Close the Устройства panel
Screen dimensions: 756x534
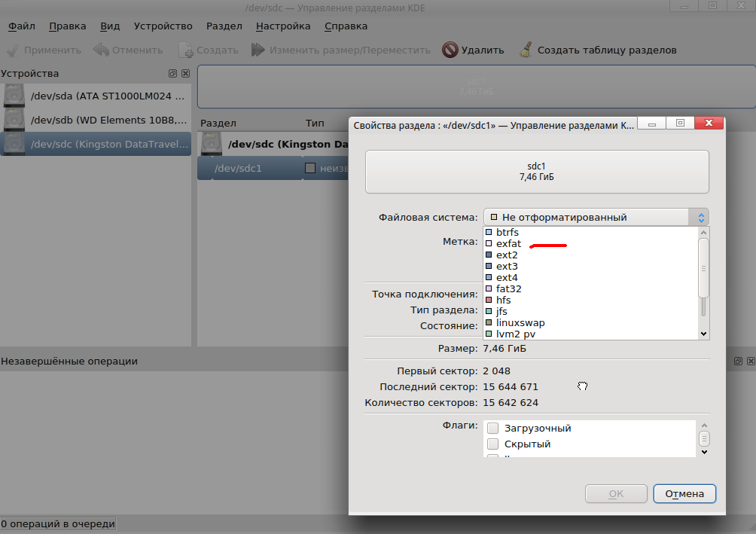(x=186, y=73)
